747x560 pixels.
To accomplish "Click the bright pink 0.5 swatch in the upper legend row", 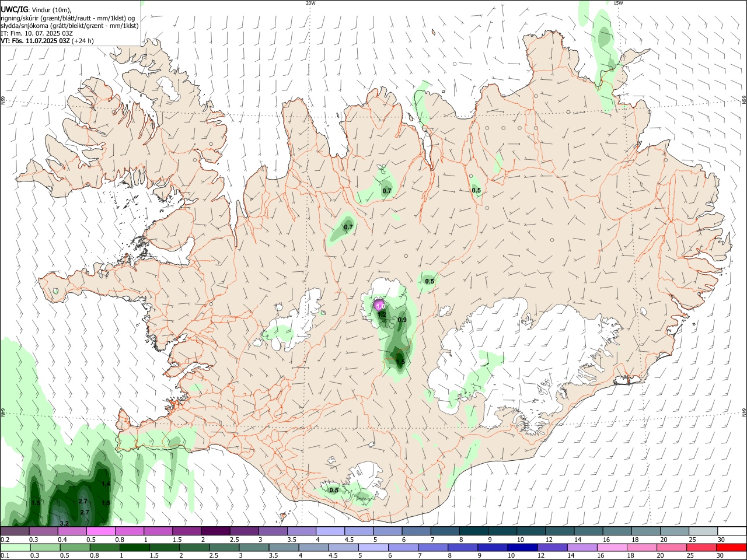I will [100, 531].
